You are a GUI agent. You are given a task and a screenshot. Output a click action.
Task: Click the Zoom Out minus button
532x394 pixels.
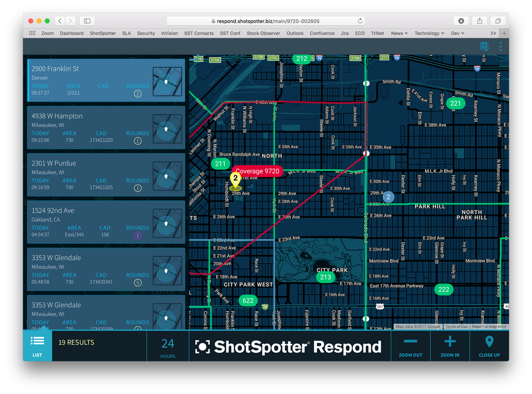point(410,346)
